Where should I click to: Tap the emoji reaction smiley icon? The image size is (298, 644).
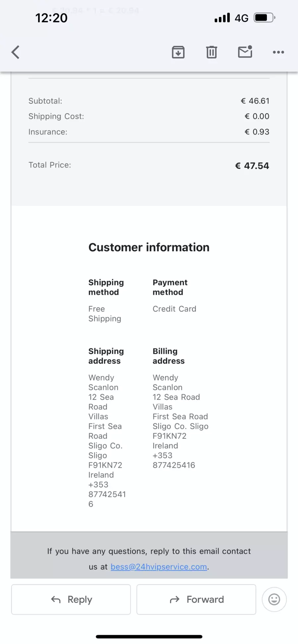click(x=274, y=599)
